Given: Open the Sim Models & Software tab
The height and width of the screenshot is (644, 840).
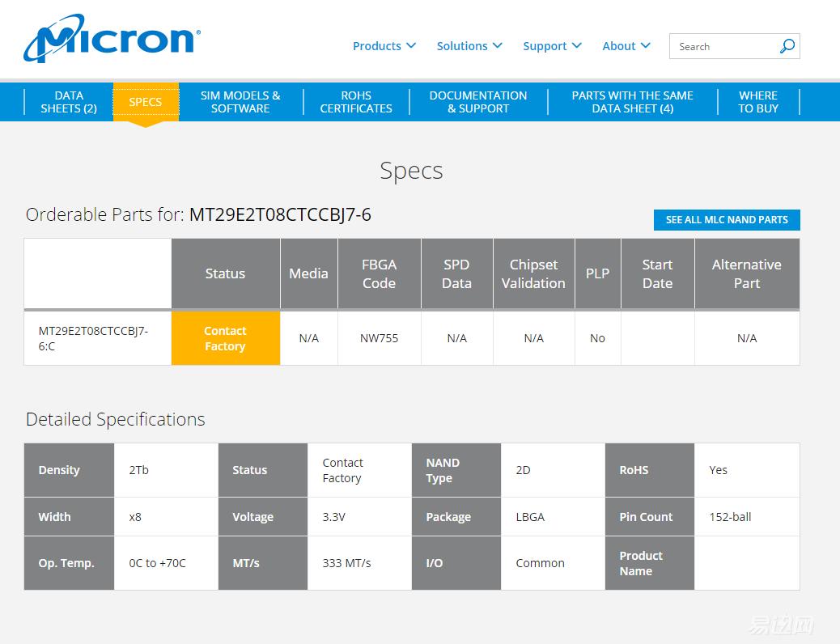Looking at the screenshot, I should click(240, 102).
